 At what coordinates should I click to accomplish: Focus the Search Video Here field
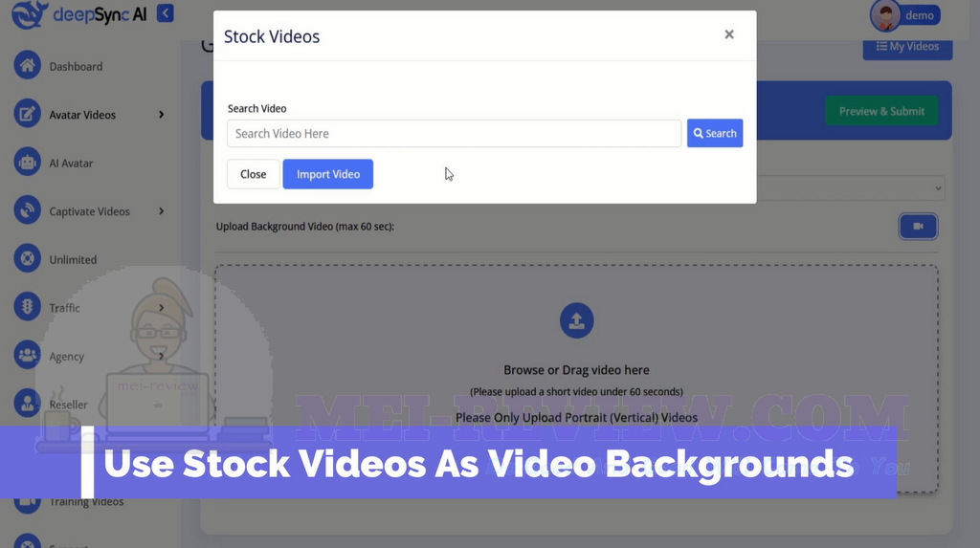pos(454,134)
